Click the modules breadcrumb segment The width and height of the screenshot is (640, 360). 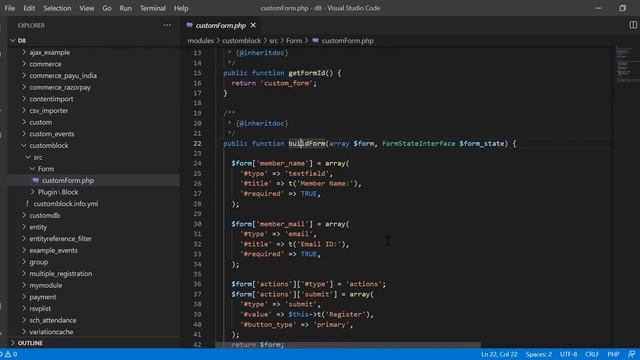pyautogui.click(x=200, y=40)
